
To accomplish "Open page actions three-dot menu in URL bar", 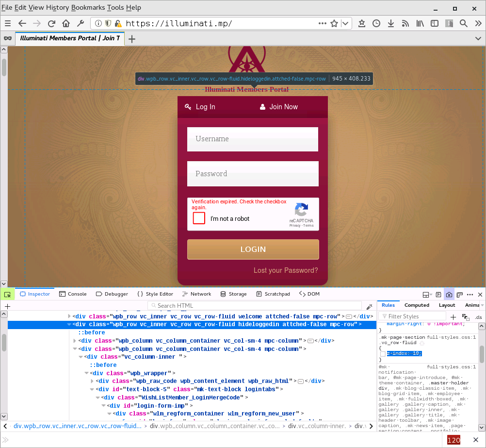I will pyautogui.click(x=323, y=23).
